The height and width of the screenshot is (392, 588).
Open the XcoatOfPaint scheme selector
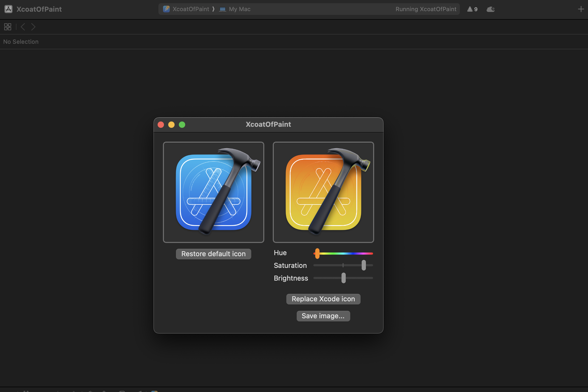click(x=191, y=9)
